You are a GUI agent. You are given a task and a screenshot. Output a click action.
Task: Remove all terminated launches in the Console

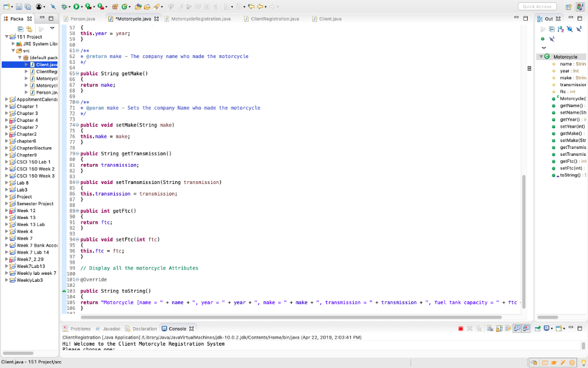tap(478, 328)
